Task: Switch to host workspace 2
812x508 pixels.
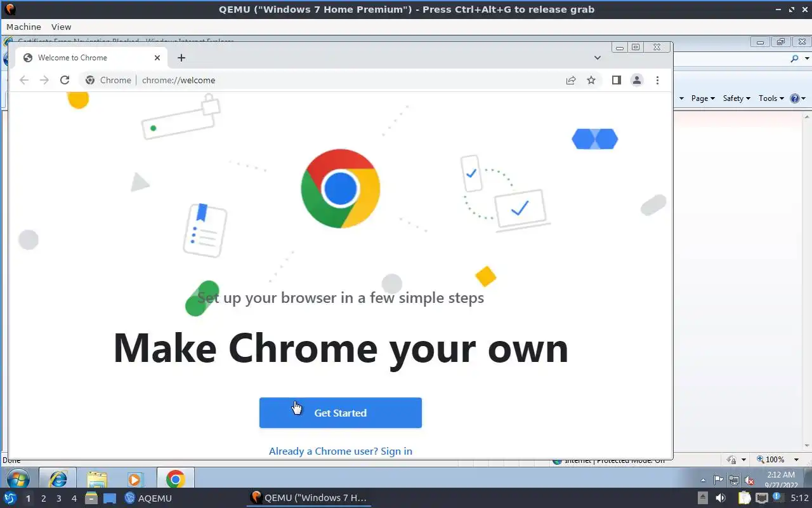Action: pyautogui.click(x=43, y=498)
